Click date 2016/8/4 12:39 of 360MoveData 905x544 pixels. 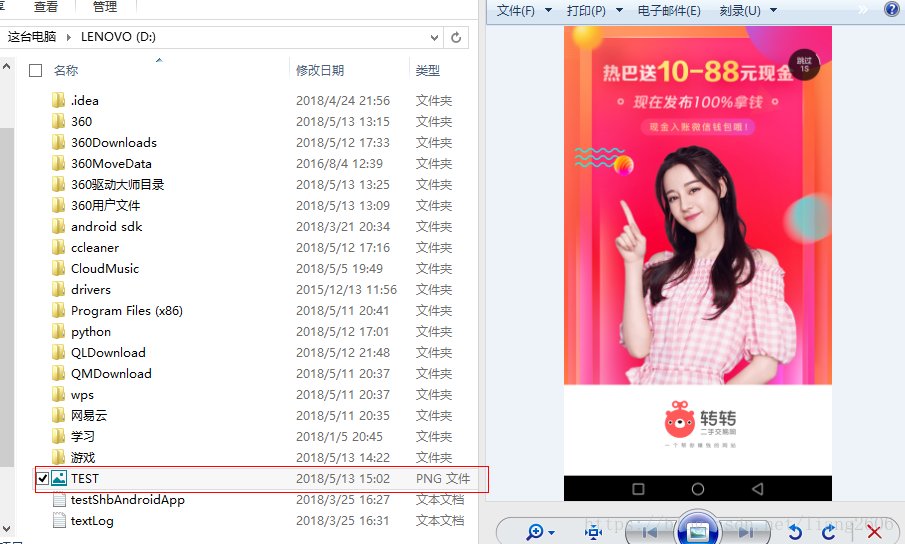(339, 164)
